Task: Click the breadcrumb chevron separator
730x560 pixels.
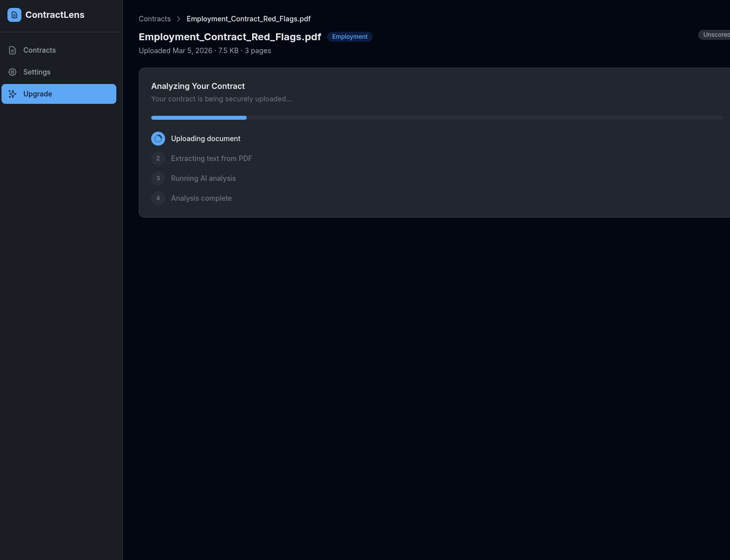Action: 179,19
